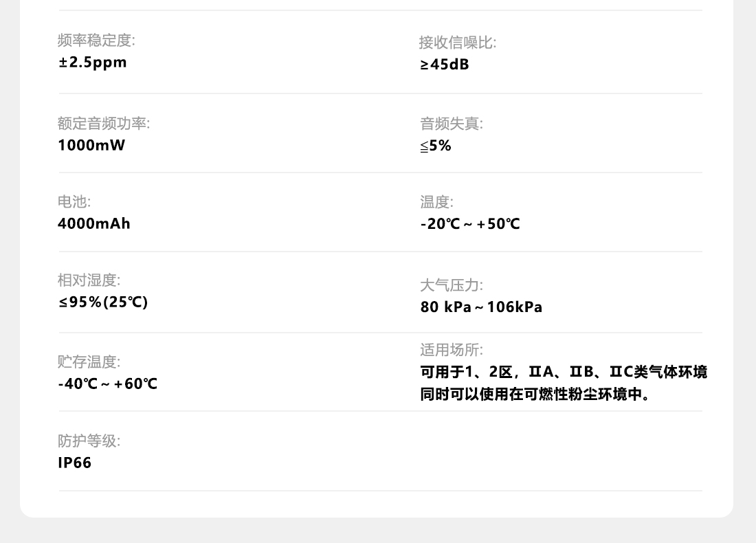
Task: Click the 贮存温度 label
Action: pos(89,362)
